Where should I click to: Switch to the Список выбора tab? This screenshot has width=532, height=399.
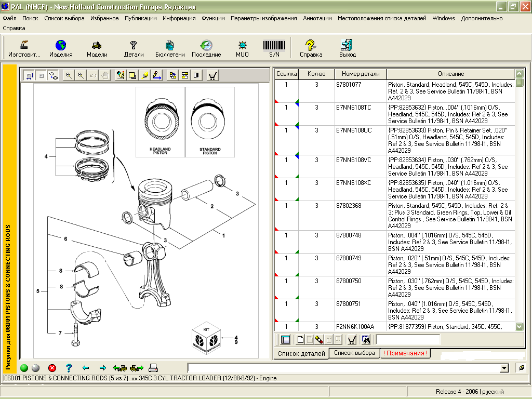click(354, 353)
